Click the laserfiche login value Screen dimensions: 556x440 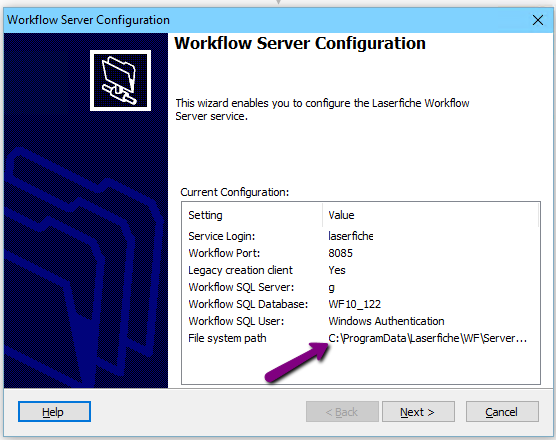pos(350,236)
